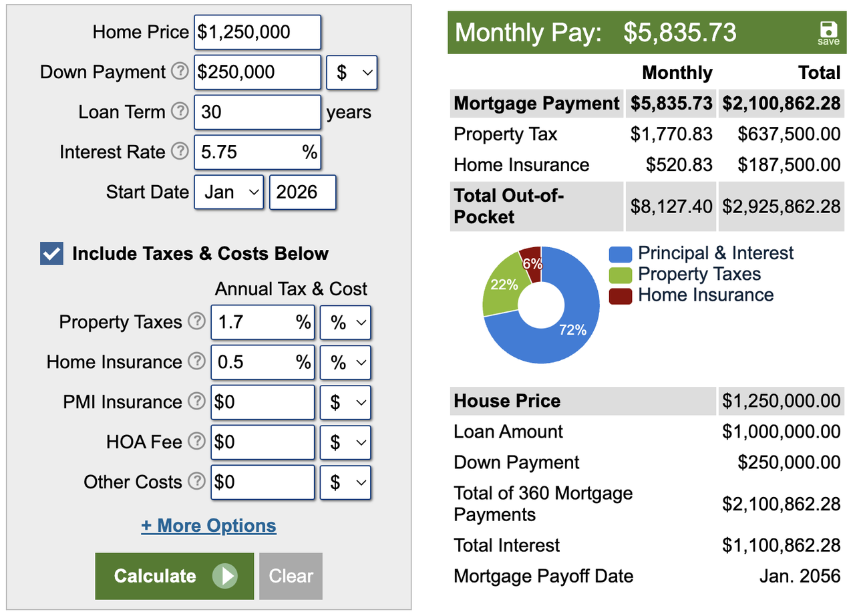This screenshot has width=855, height=616.
Task: Click the play arrow icon on Calculate
Action: pyautogui.click(x=225, y=576)
